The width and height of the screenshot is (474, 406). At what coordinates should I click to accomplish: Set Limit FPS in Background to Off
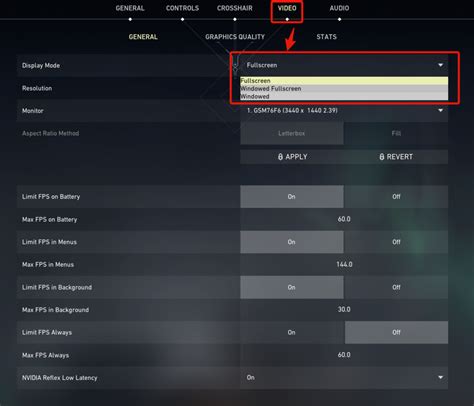coord(396,287)
